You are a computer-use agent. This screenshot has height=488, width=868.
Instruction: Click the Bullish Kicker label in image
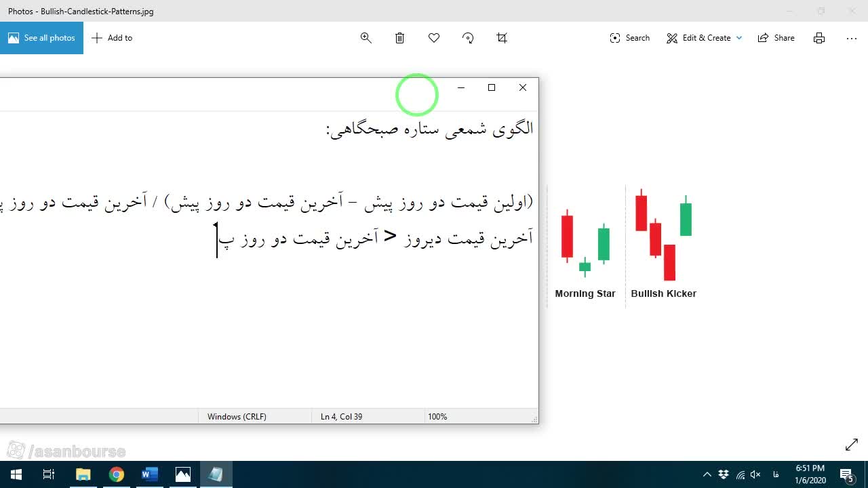[664, 293]
